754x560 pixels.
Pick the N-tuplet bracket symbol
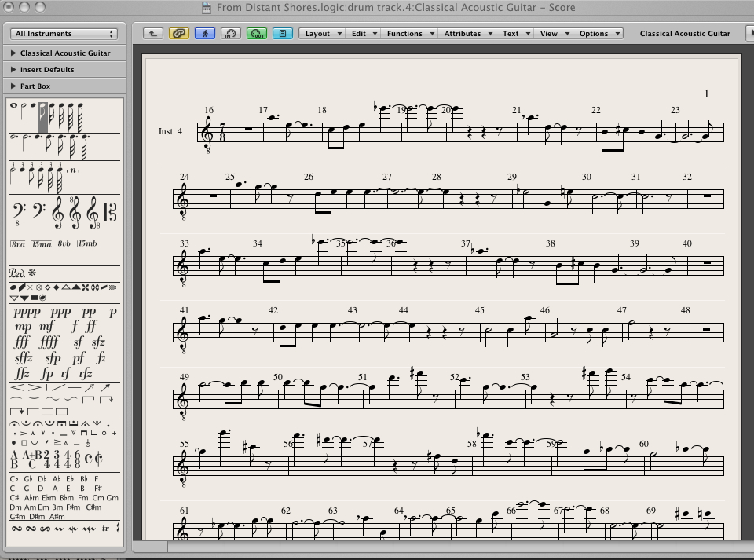[x=72, y=170]
